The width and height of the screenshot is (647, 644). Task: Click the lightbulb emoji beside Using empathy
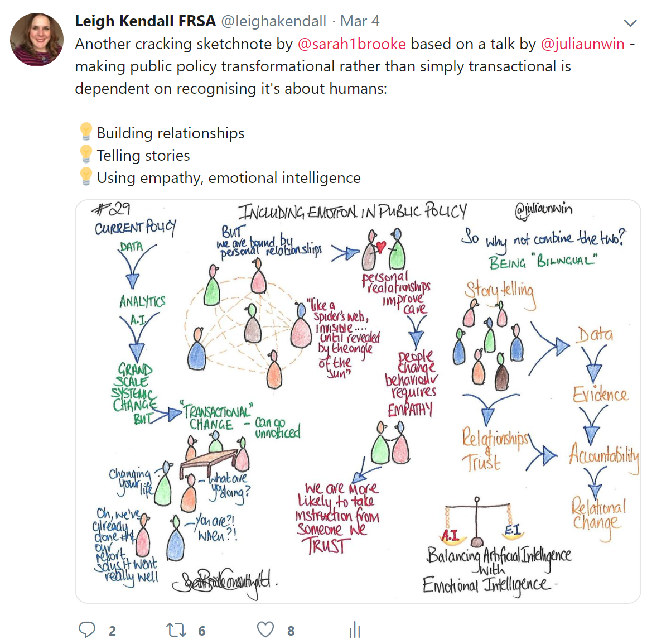[x=86, y=177]
